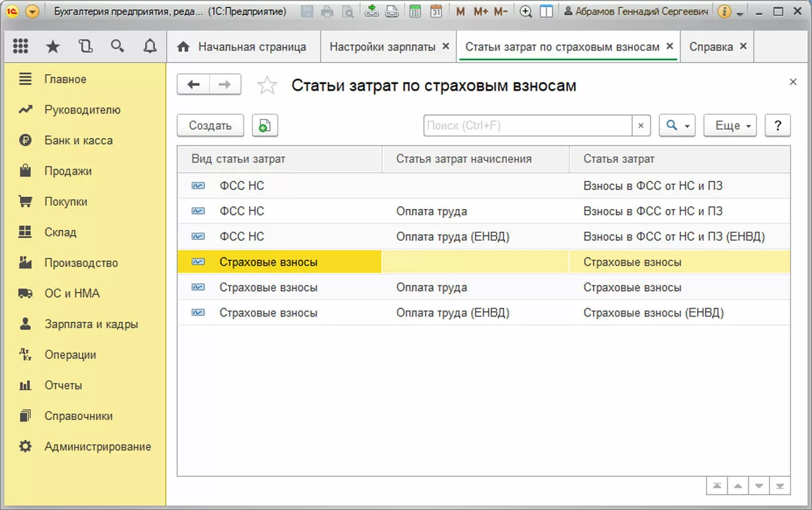Click the help question mark button

[x=777, y=125]
